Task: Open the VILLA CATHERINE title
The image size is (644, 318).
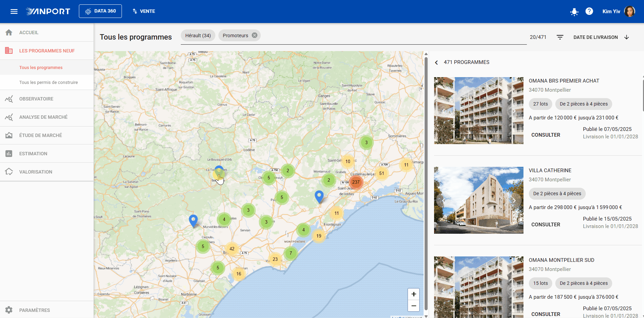Action: [550, 171]
